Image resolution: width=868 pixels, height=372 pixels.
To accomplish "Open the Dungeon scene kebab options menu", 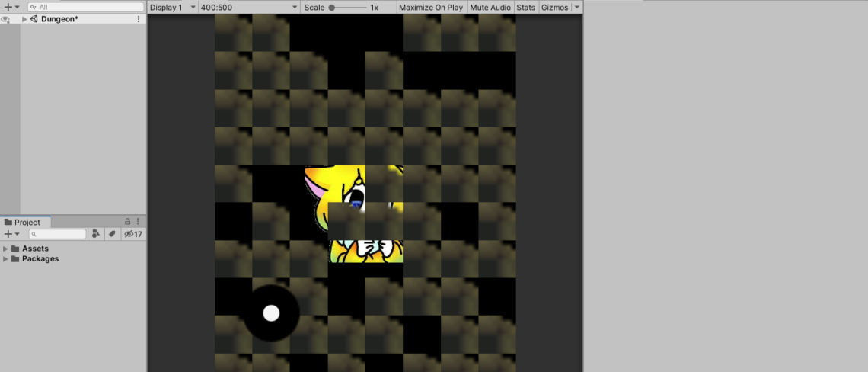I will click(138, 19).
